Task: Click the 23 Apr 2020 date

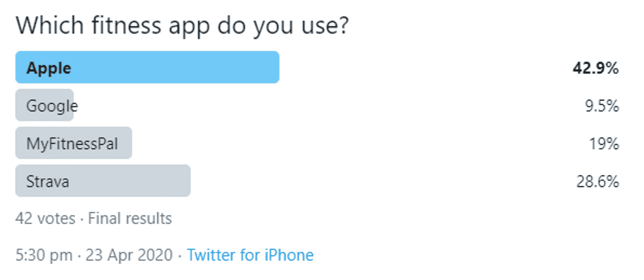Action: point(129,255)
